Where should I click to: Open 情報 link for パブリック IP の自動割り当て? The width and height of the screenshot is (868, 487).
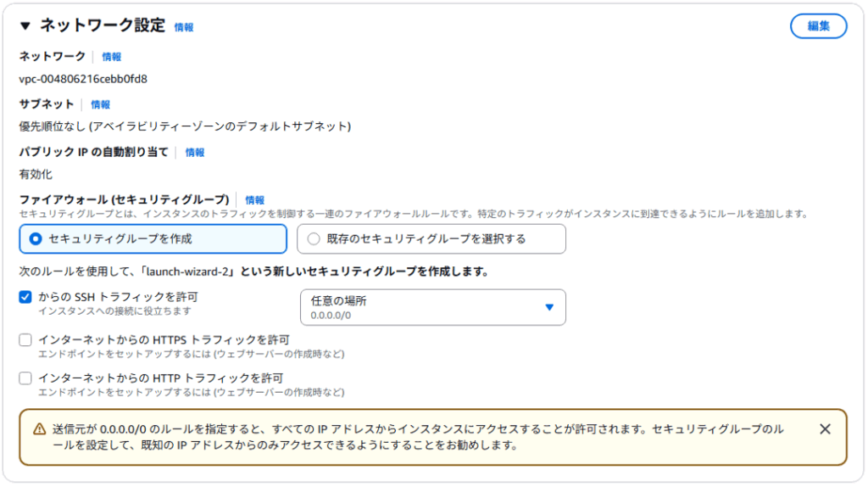click(x=195, y=153)
